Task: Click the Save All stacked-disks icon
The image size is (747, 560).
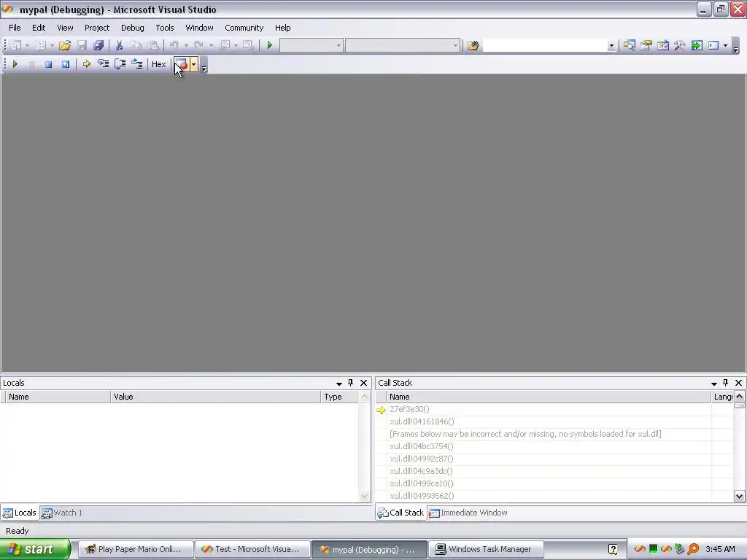Action: pos(98,45)
